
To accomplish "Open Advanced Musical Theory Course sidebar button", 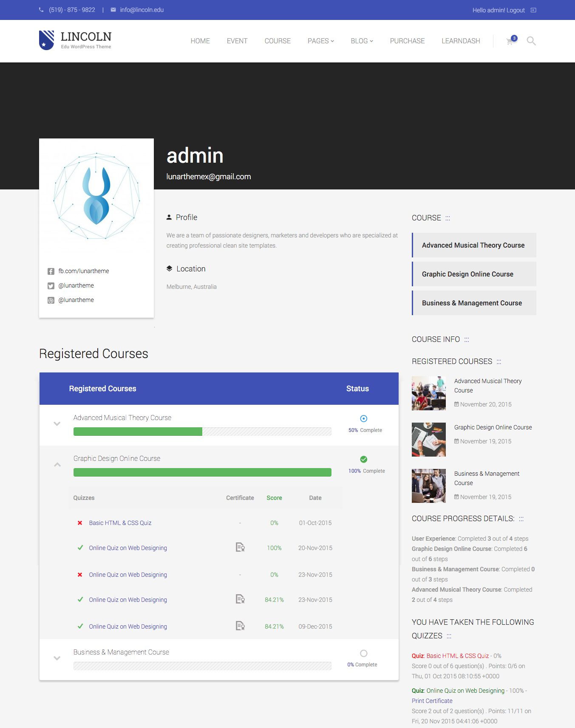I will click(474, 245).
